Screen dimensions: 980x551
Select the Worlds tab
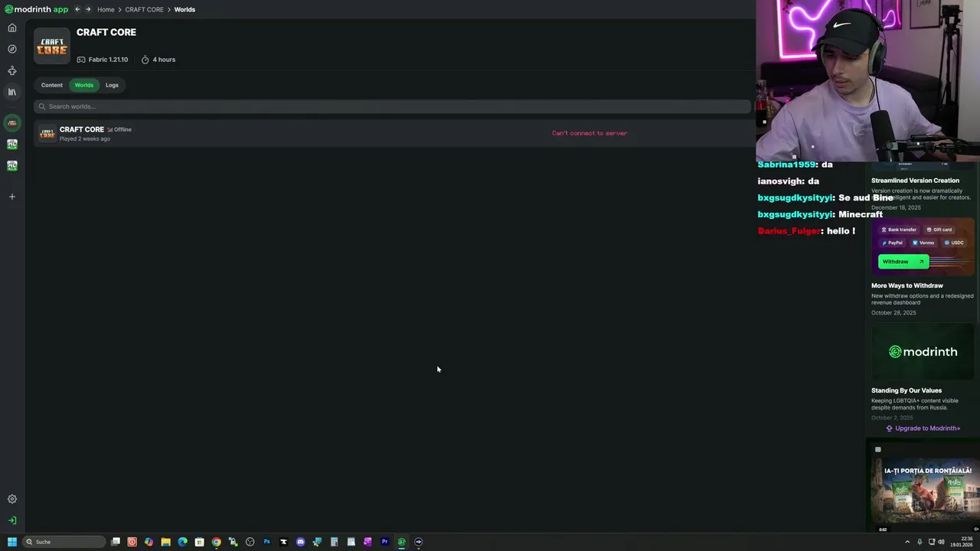pyautogui.click(x=84, y=85)
